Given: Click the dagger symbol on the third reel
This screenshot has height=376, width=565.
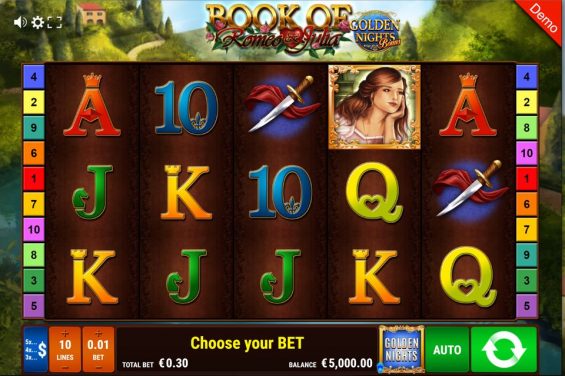Looking at the screenshot, I should pos(281,105).
